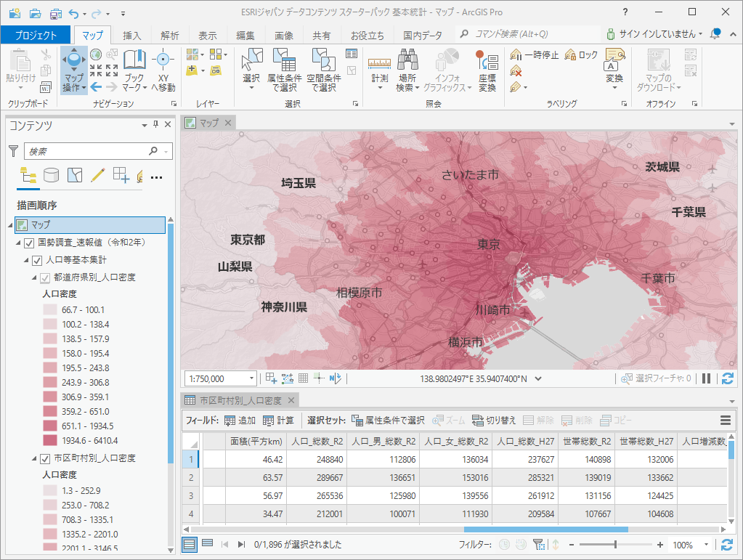Open the 解析 (Analysis) ribbon tab
This screenshot has height=560, width=743.
(x=170, y=35)
